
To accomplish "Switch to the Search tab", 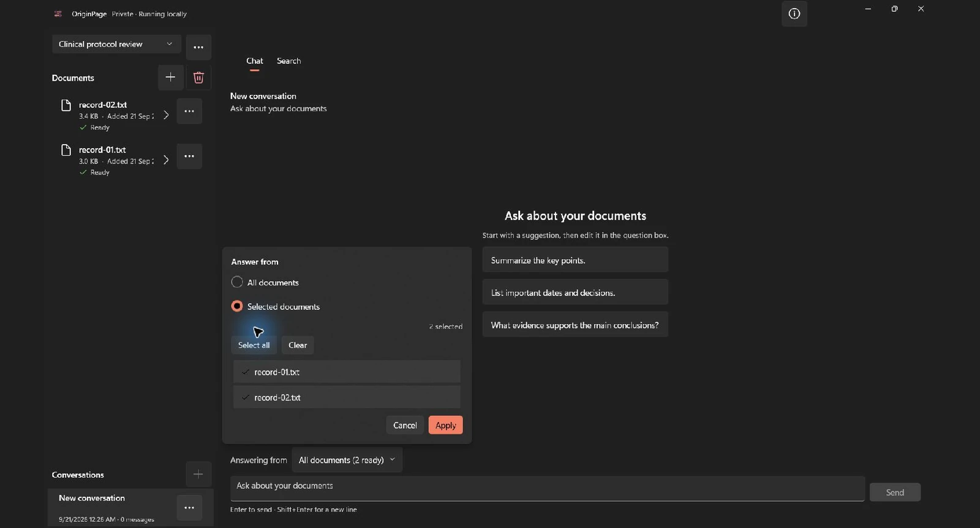I will (x=288, y=61).
